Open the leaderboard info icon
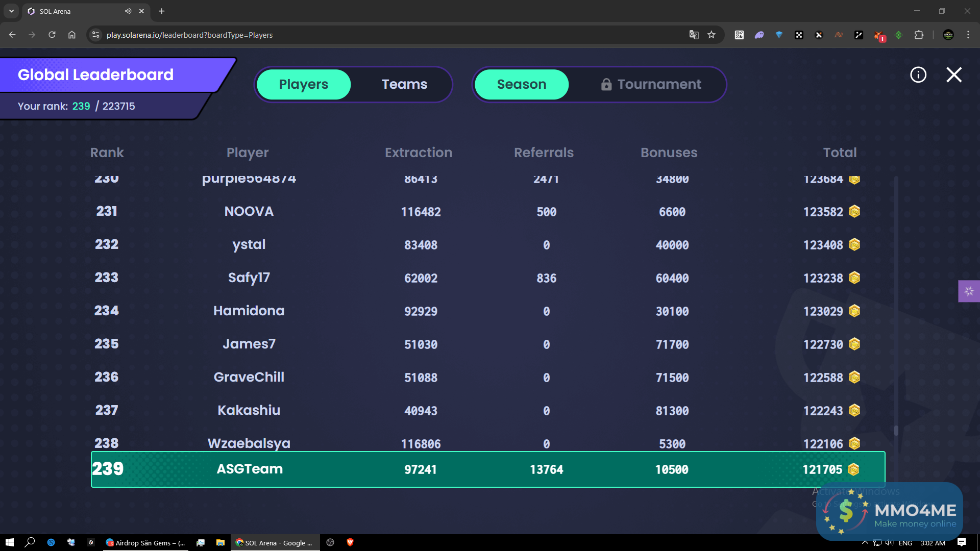 (918, 75)
